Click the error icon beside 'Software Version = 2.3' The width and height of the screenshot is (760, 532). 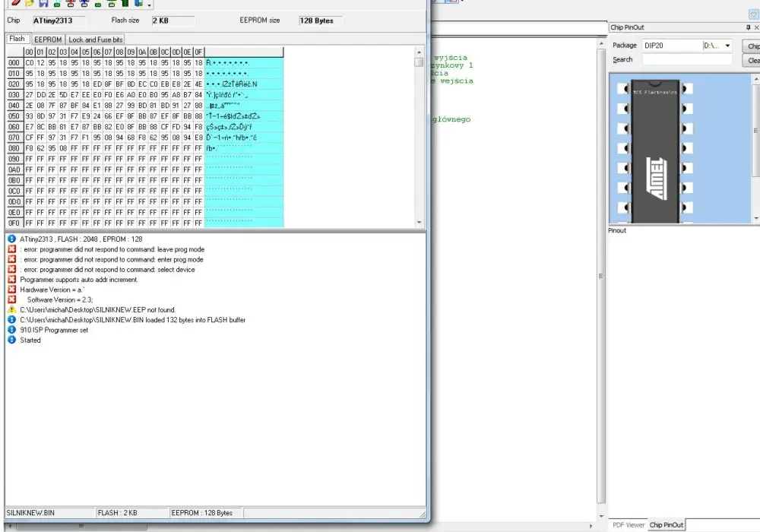click(x=12, y=299)
